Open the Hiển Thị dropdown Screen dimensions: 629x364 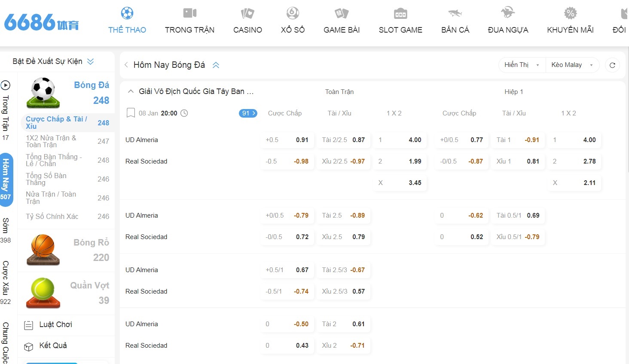coord(522,65)
